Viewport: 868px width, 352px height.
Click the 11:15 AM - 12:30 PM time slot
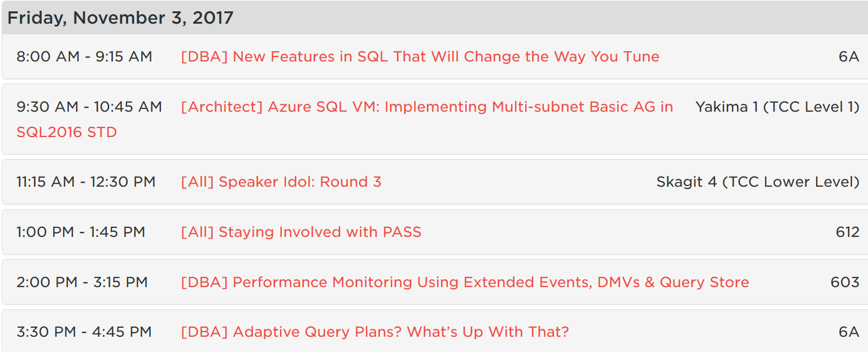point(86,182)
